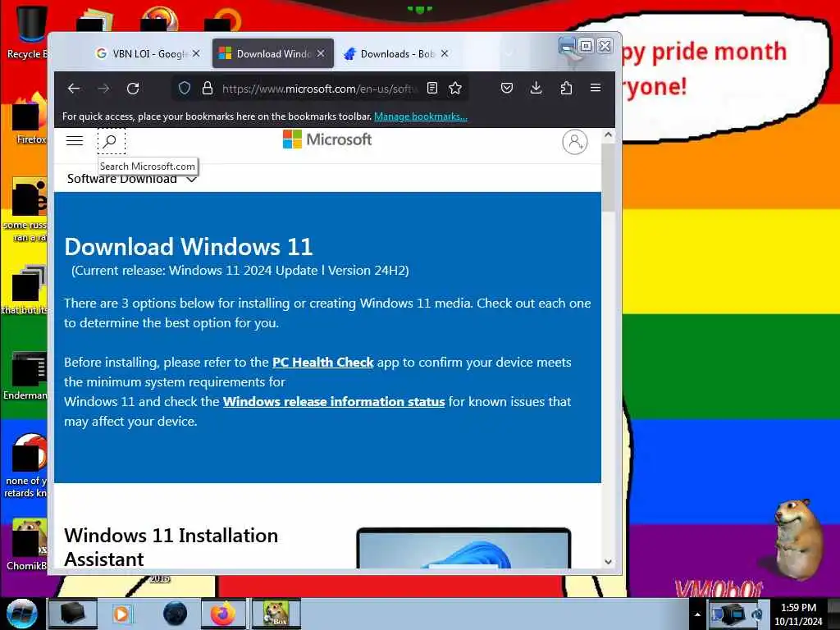Image resolution: width=840 pixels, height=630 pixels.
Task: Open Windows release information status link
Action: pos(334,402)
